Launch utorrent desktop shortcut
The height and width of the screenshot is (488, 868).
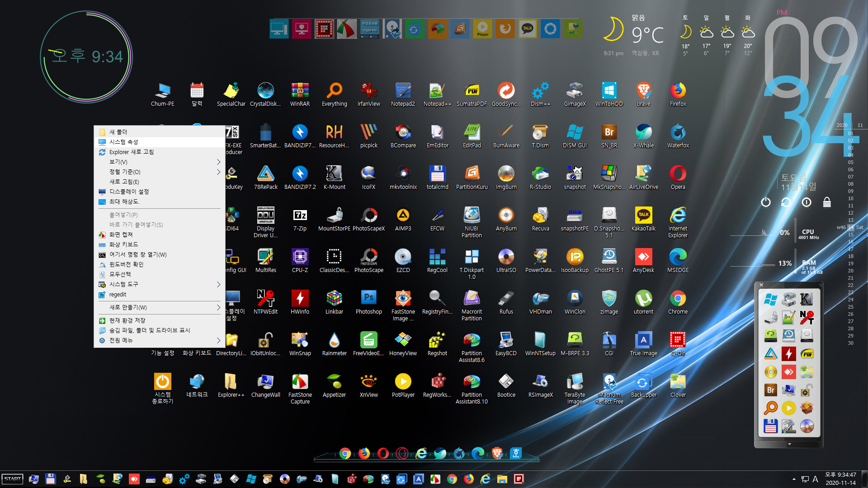point(643,302)
